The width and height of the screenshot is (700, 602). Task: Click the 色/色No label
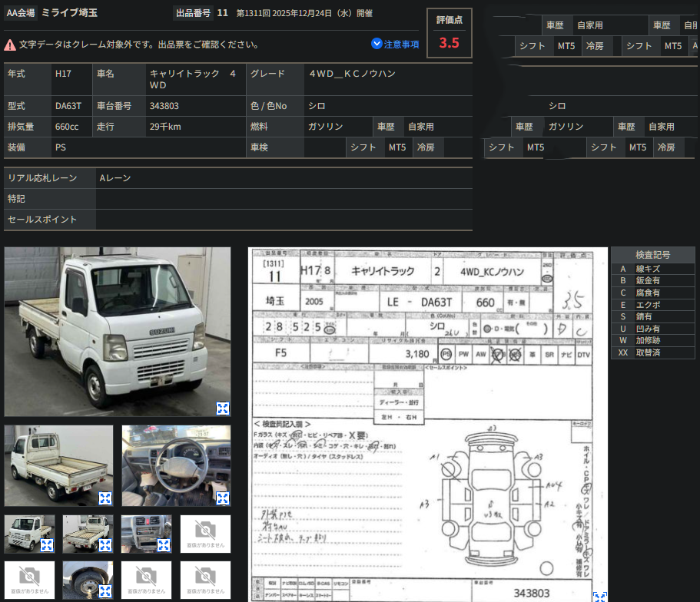[269, 106]
